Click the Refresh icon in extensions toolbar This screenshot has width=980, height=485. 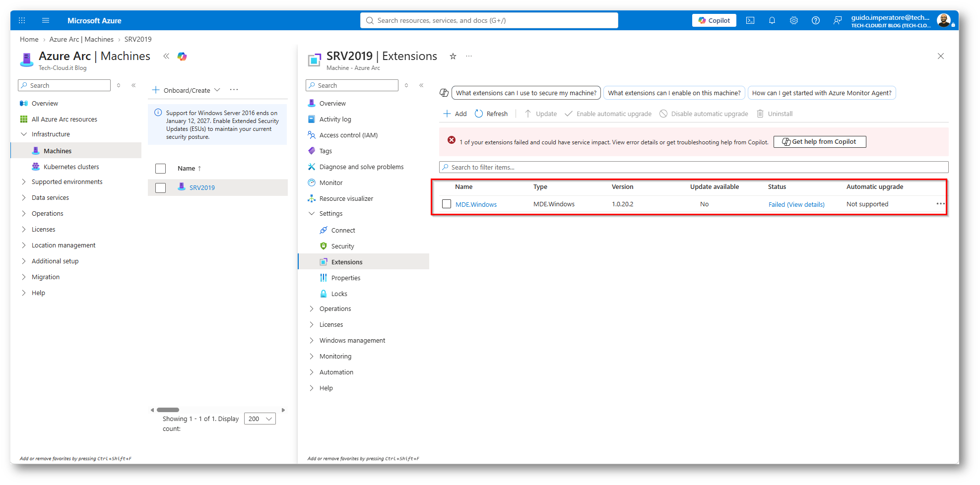click(x=479, y=114)
